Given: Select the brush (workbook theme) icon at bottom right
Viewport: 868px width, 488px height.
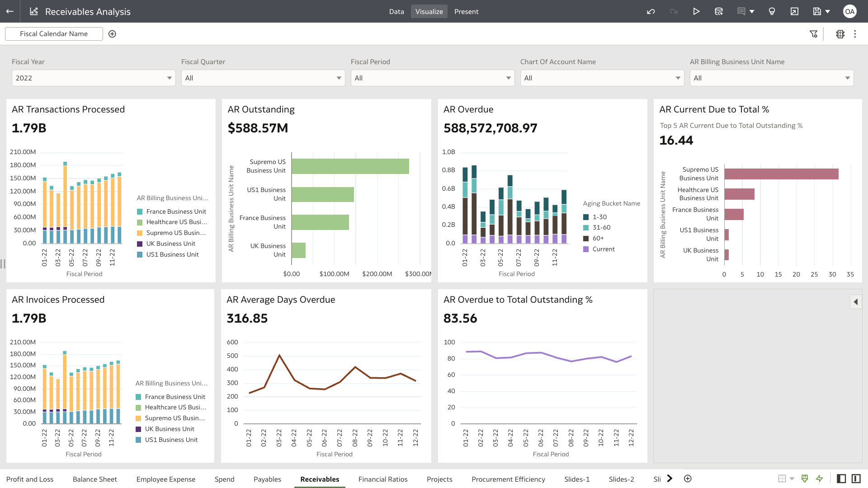Looking at the screenshot, I should pyautogui.click(x=805, y=479).
